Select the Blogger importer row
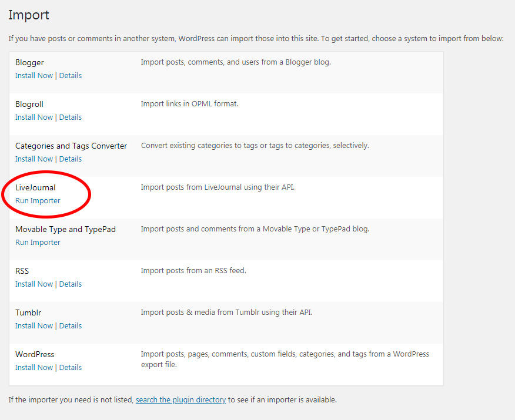 29,62
